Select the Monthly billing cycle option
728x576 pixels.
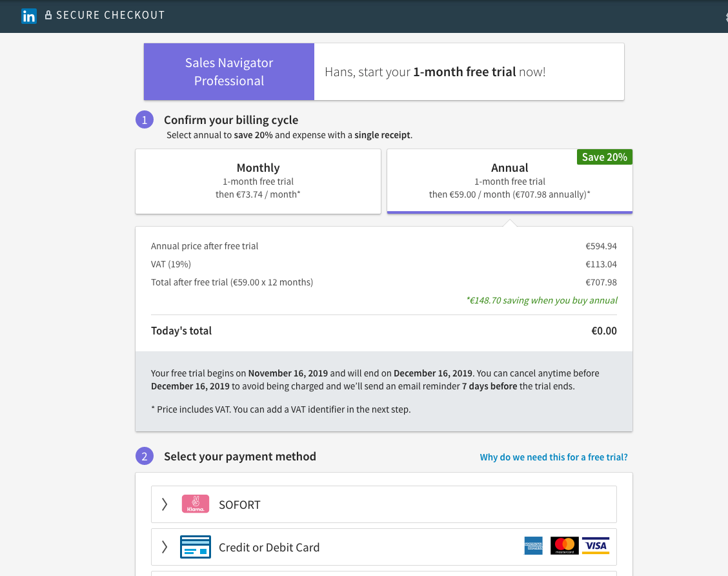pos(258,181)
